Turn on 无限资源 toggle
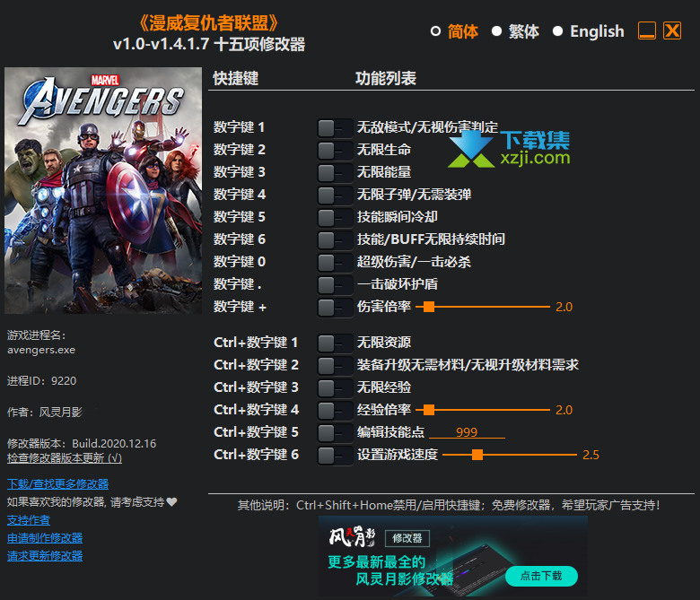700x600 pixels. coord(335,343)
